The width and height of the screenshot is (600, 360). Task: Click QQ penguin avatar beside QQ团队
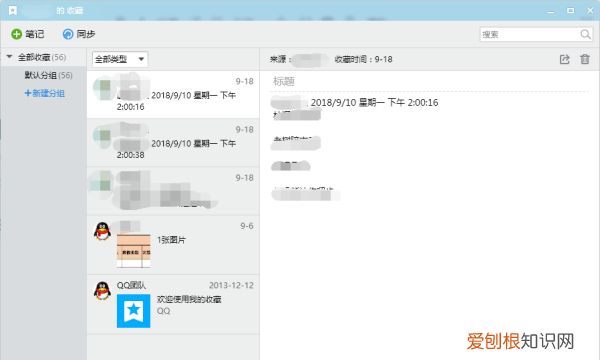[x=102, y=291]
